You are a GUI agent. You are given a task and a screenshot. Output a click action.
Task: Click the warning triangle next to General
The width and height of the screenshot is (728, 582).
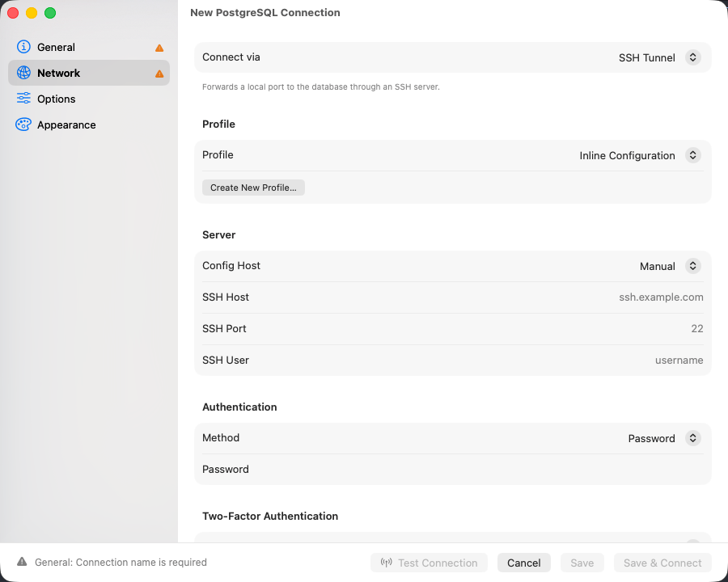[x=159, y=48]
